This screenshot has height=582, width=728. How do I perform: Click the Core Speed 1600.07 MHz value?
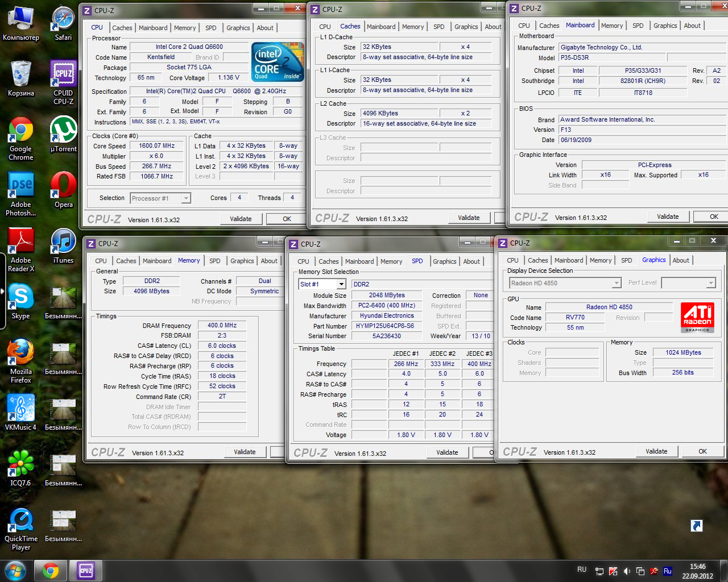[x=157, y=146]
